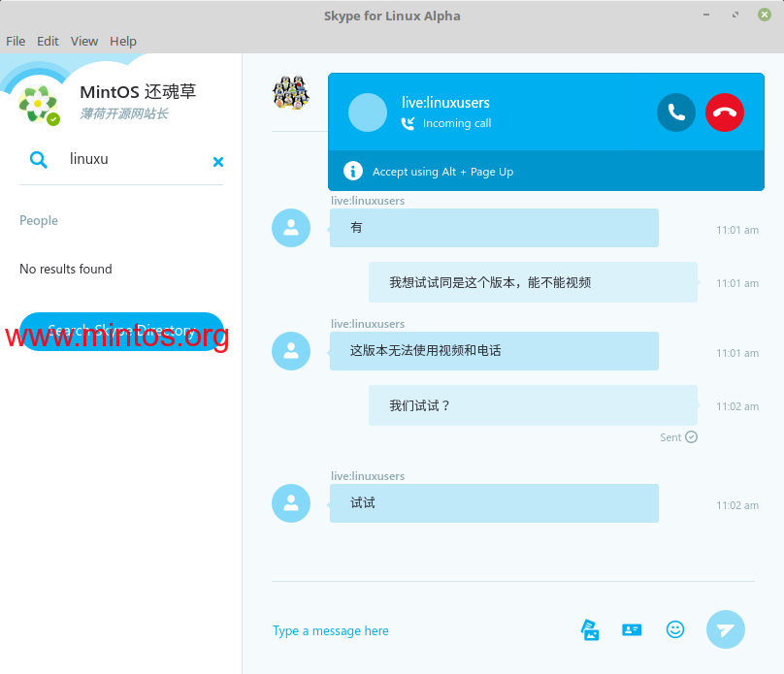Screen dimensions: 784x674
Task: Click avatar beside '这版本无法使用视频和电话' message
Action: [x=291, y=351]
